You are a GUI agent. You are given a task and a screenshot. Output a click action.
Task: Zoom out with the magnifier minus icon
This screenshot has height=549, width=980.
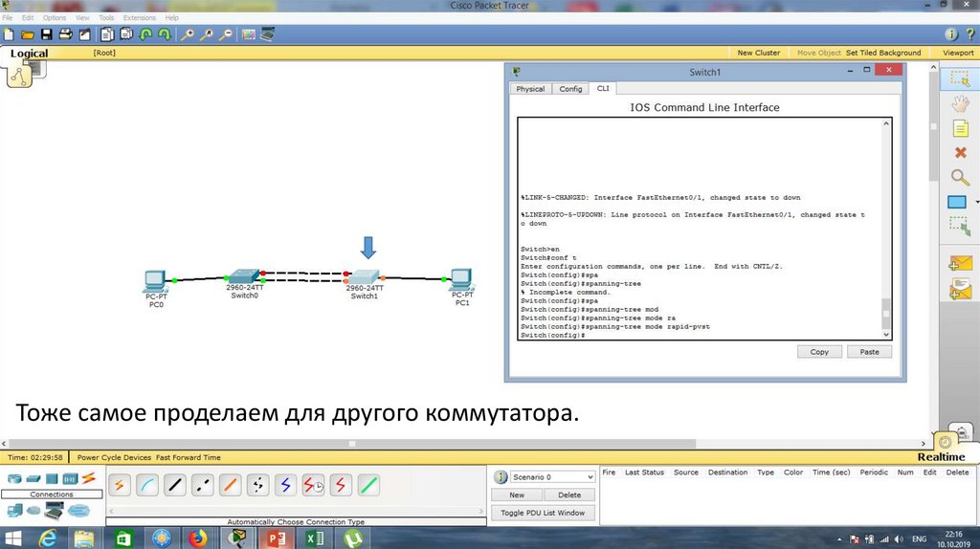[x=226, y=35]
